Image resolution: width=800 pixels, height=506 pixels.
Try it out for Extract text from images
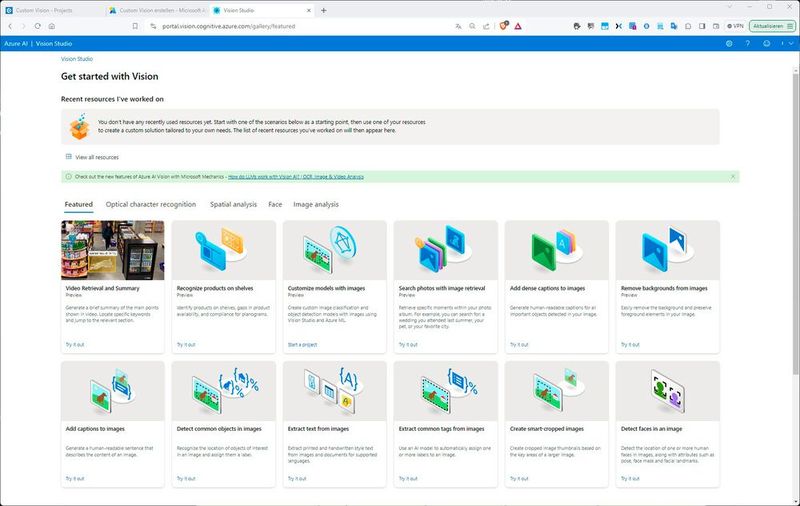[x=297, y=478]
